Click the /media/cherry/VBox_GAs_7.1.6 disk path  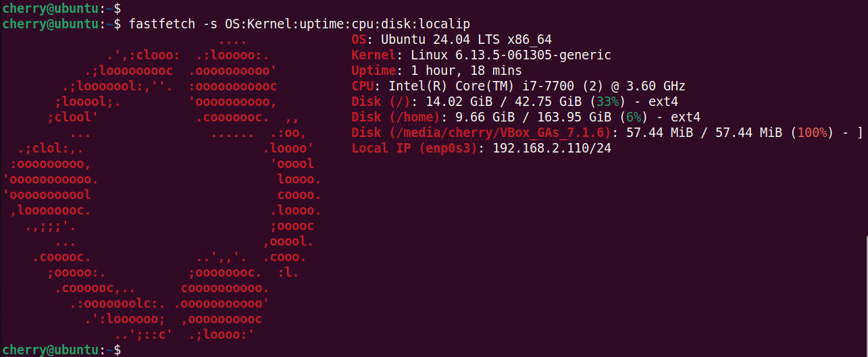(500, 133)
